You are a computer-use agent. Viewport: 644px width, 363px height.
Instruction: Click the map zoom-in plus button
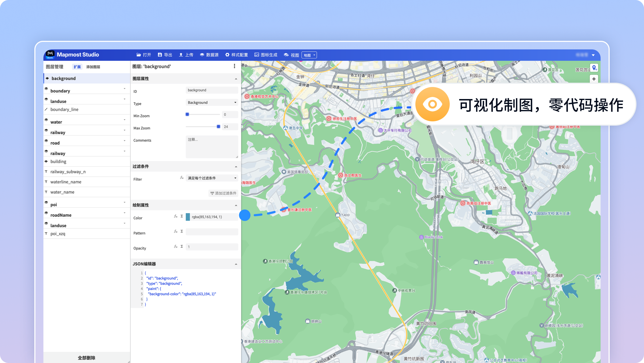[594, 79]
